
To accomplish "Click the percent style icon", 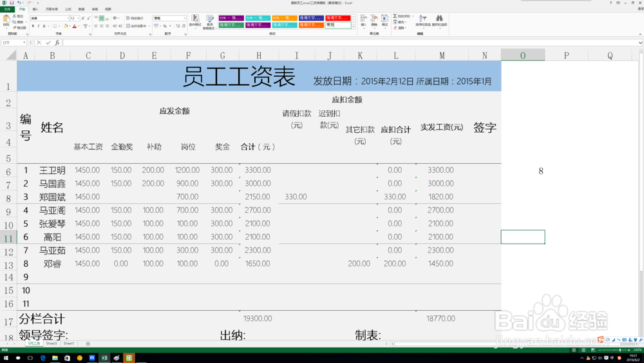I will (165, 26).
